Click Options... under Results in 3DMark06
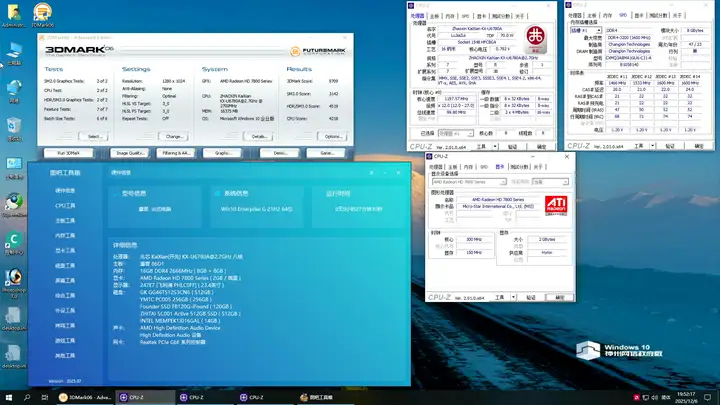 pos(333,136)
